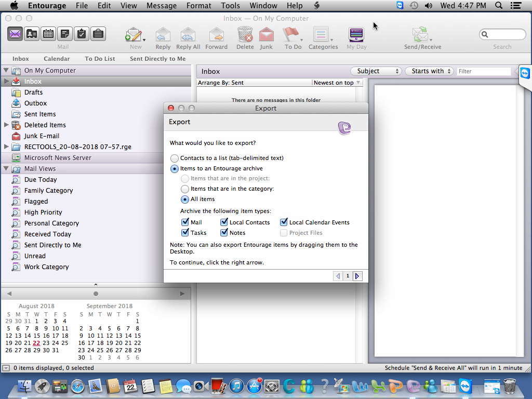Open the Categories dropdown arrow
Screen dimensions: 532x399
pyautogui.click(x=332, y=39)
